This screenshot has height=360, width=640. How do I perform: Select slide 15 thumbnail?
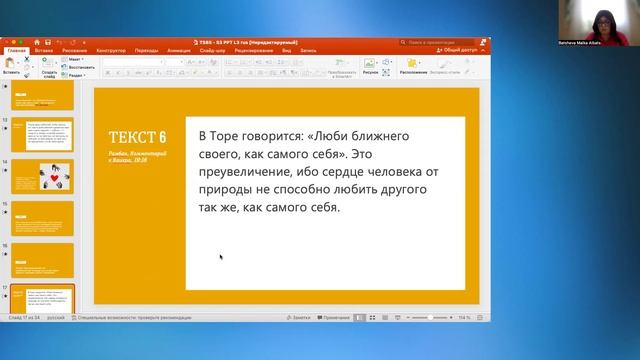click(x=42, y=218)
